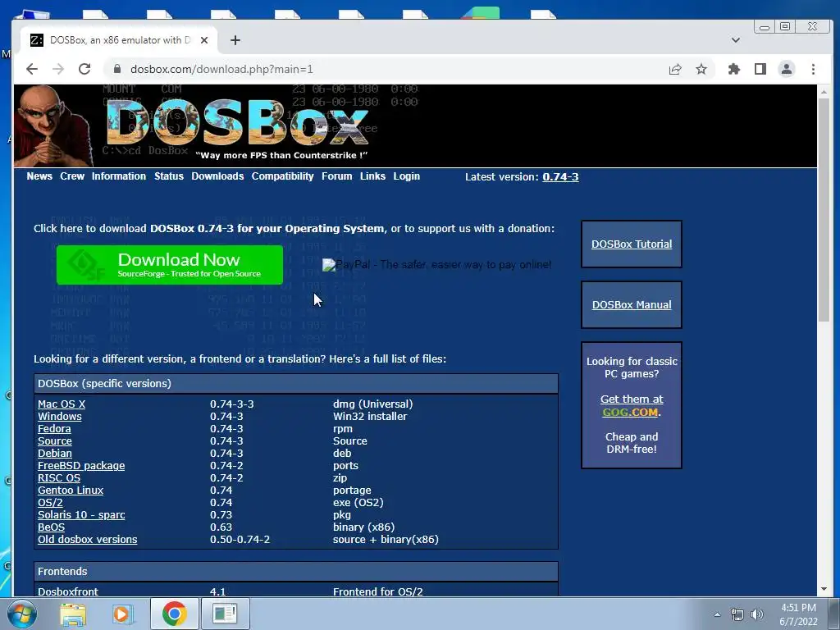
Task: Click the green Download Now button
Action: 170,265
